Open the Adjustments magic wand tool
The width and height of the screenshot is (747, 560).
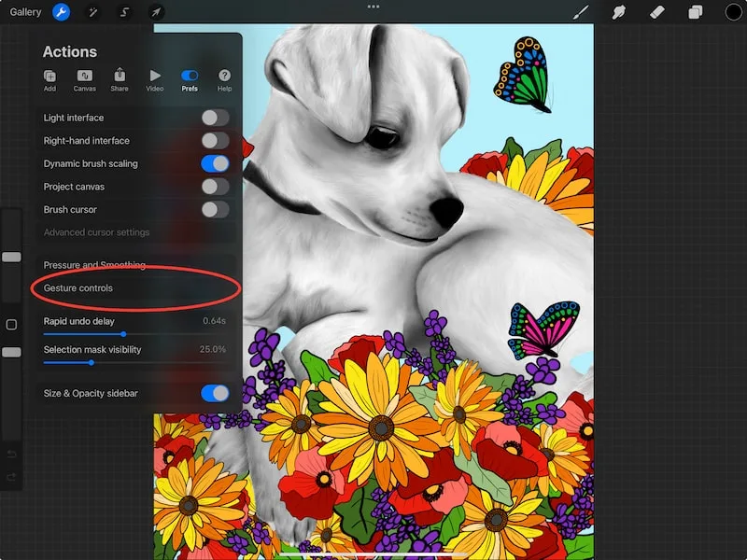92,12
